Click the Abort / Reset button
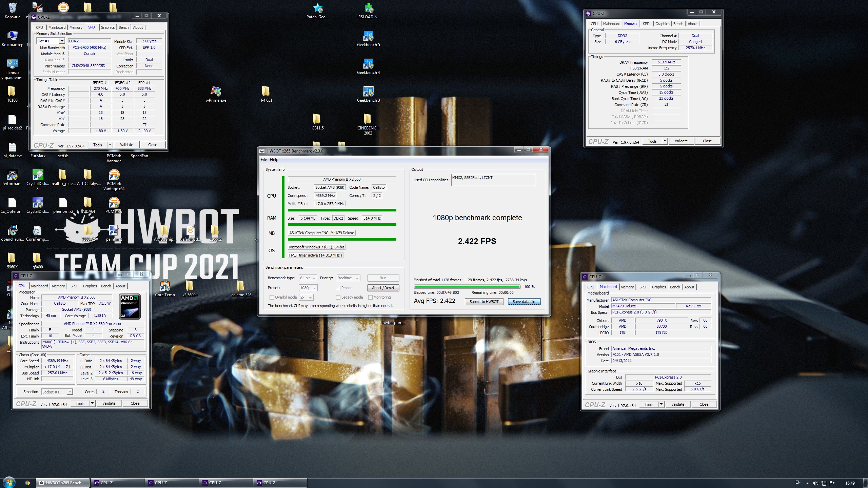The height and width of the screenshot is (488, 868). pyautogui.click(x=383, y=288)
